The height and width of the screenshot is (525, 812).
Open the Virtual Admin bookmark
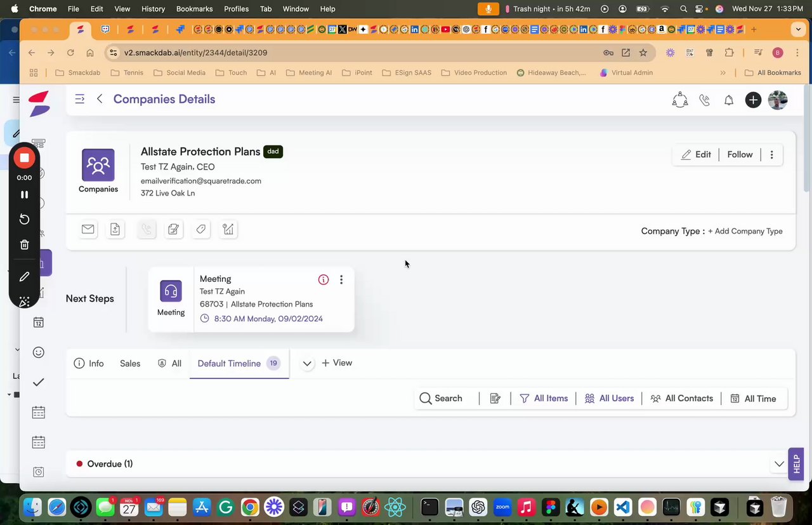pyautogui.click(x=626, y=72)
